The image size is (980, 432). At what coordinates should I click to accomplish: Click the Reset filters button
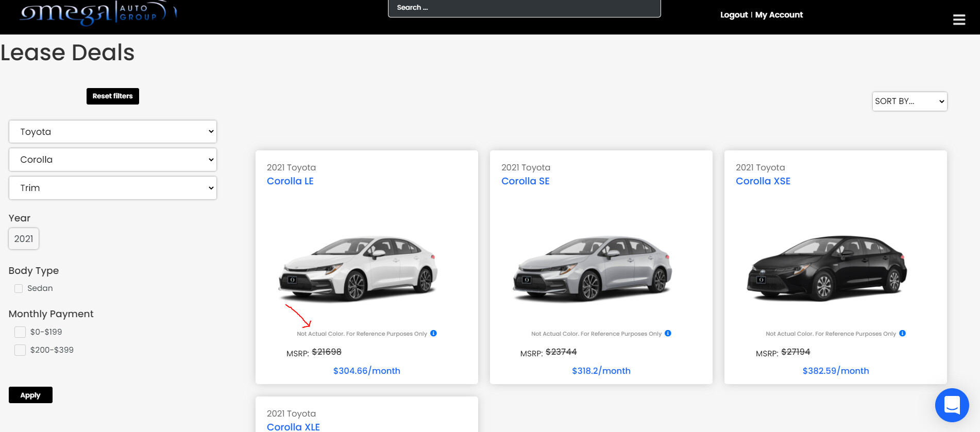113,96
